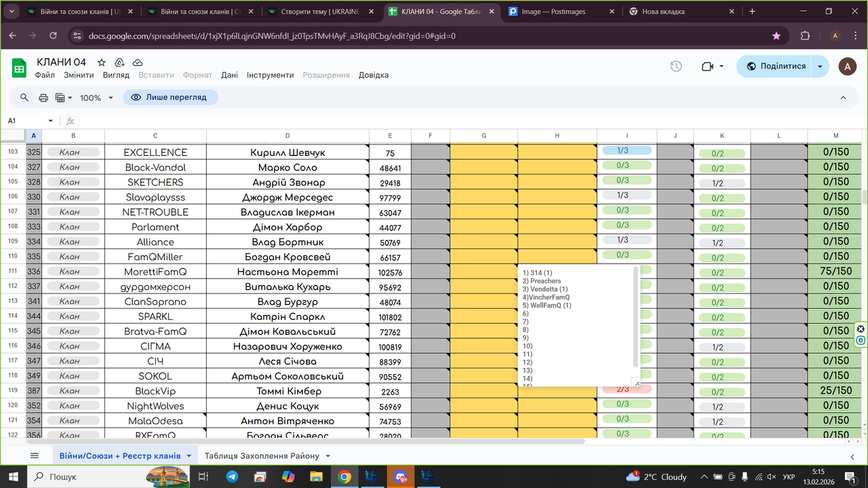Open the Файл menu
This screenshot has width=868, height=488.
(45, 75)
